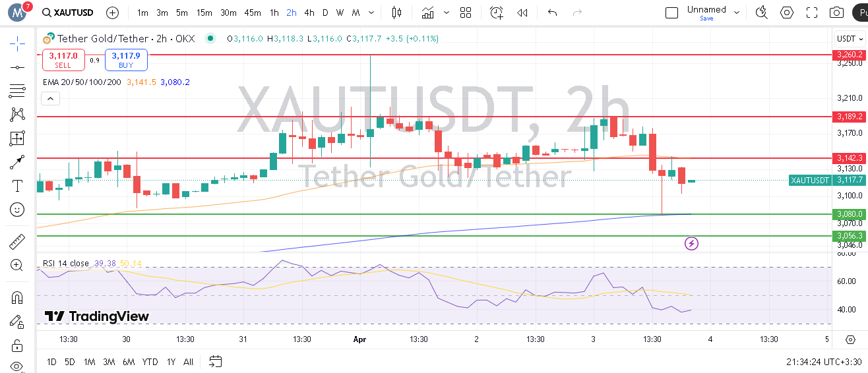Viewport: 868px width, 373px height.
Task: Click the BUY 3,117.9 button
Action: tap(126, 60)
